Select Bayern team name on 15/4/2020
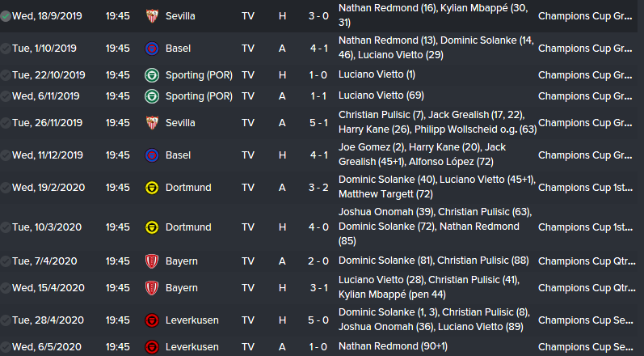 click(x=182, y=288)
